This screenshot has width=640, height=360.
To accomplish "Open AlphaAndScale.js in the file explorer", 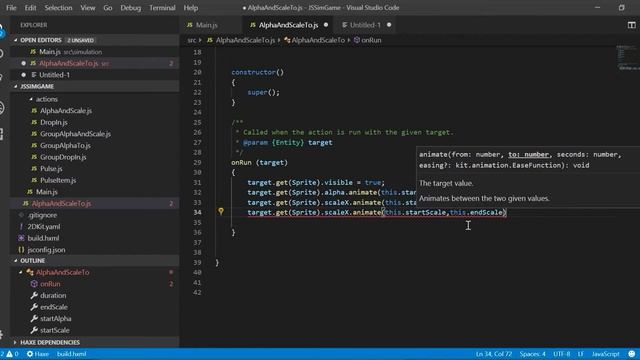I will [66, 111].
